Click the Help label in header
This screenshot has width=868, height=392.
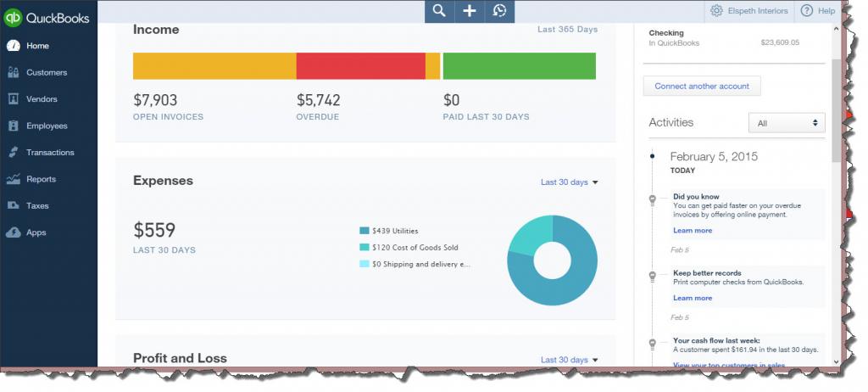coord(826,11)
